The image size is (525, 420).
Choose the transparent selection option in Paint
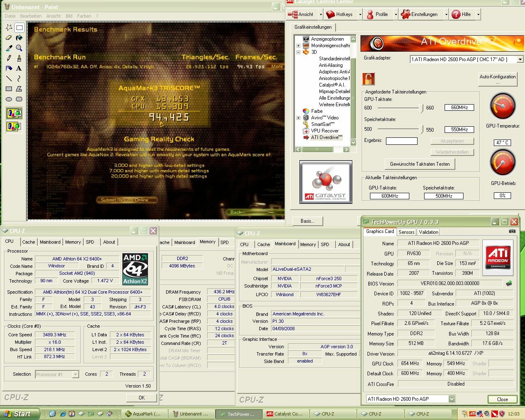[14, 126]
